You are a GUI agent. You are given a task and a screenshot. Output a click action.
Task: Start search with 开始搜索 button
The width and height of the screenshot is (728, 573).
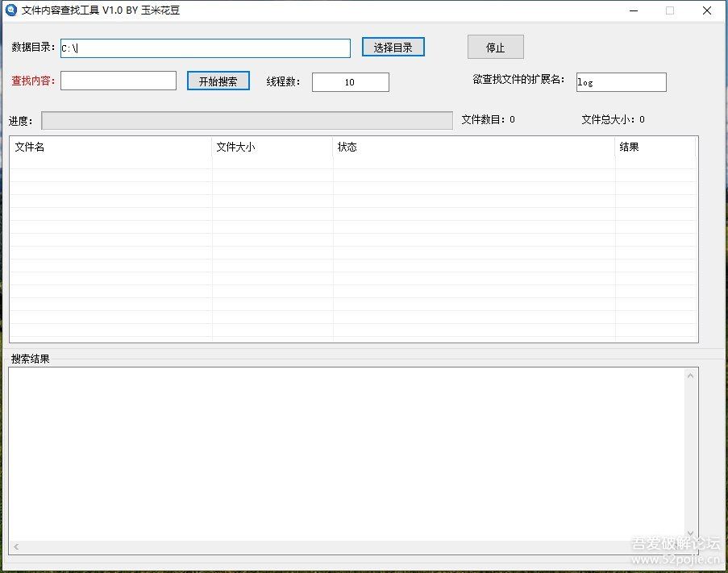click(218, 81)
